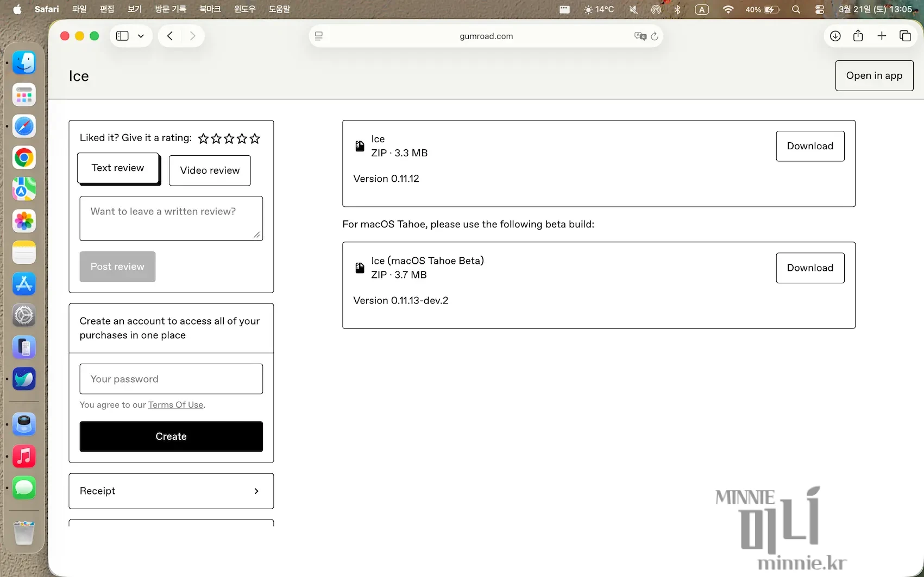Screen dimensions: 924x577
Task: Open Notes app in the Dock
Action: click(24, 252)
